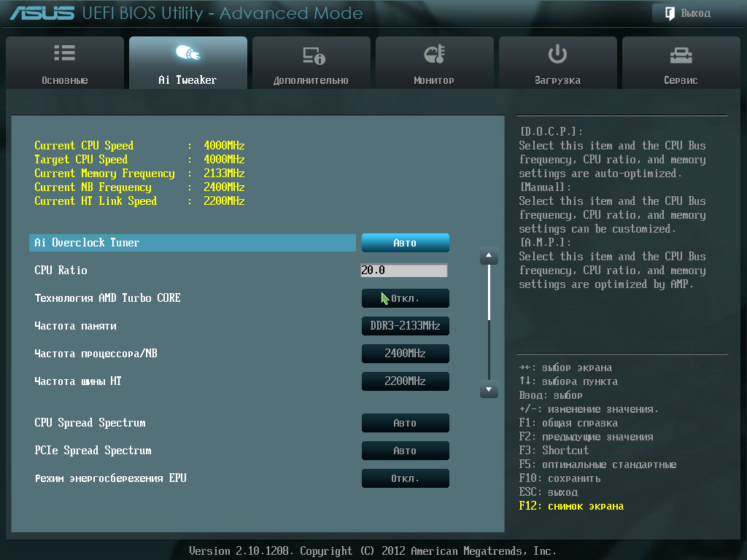Click the vertical scrollbar thumb
Screen dimensions: 747x560
[489, 292]
